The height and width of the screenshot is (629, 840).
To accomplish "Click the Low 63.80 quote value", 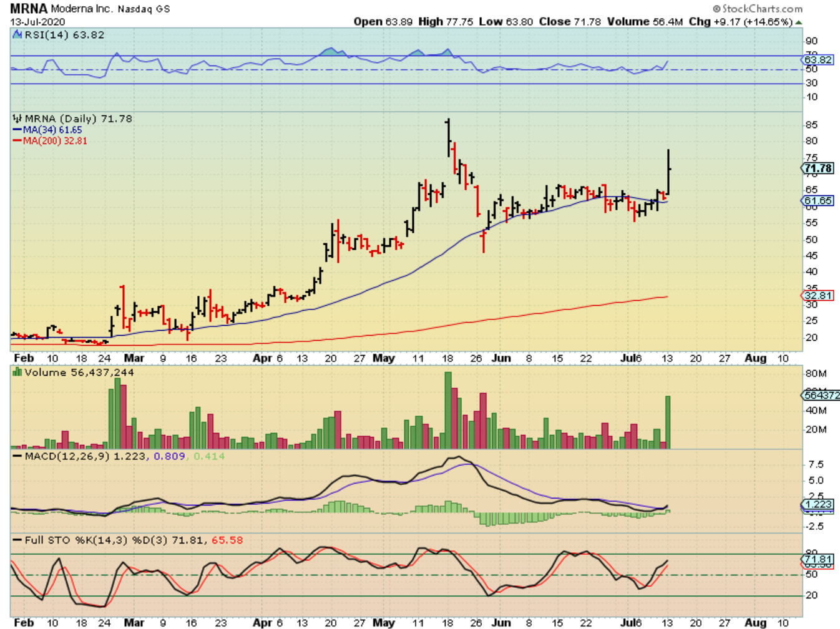I will (x=506, y=22).
